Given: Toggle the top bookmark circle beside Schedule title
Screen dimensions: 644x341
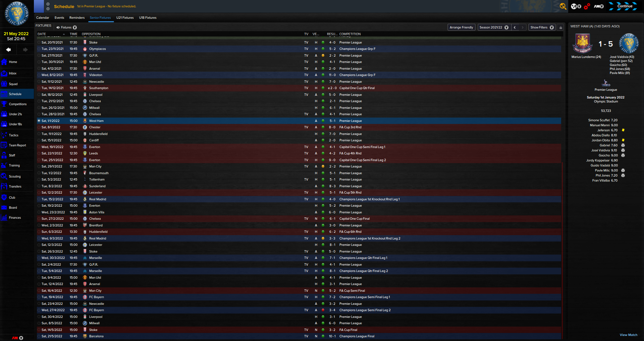Looking at the screenshot, I should coord(48,4).
